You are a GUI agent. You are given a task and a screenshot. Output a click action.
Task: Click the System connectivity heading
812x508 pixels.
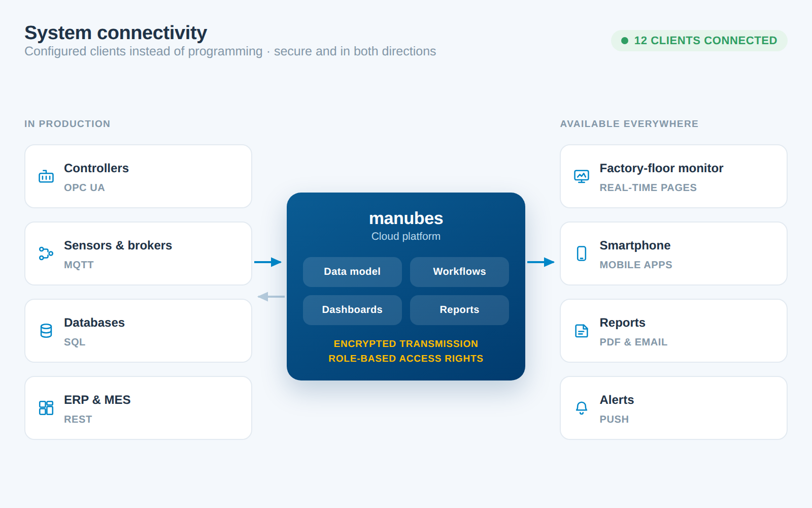pos(116,33)
